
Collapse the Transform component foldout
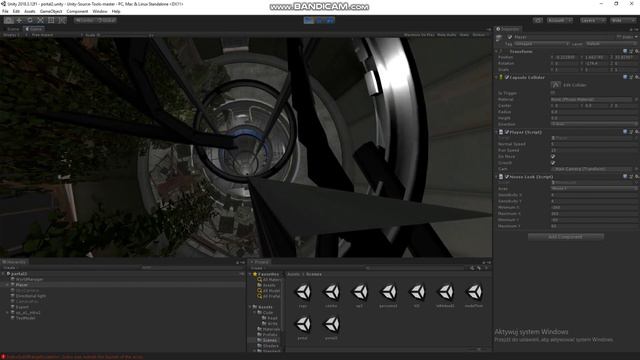coord(497,51)
